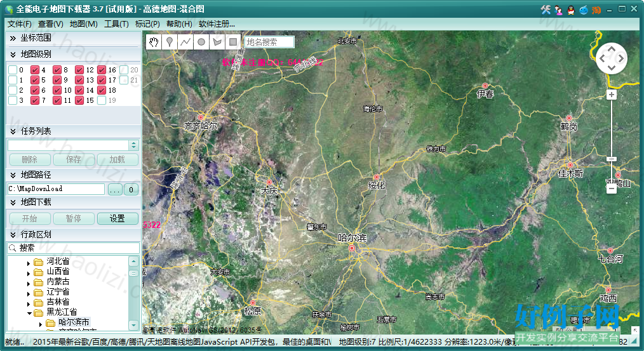The image size is (644, 351).
Task: Uncheck map level 16 checkbox
Action: click(102, 70)
